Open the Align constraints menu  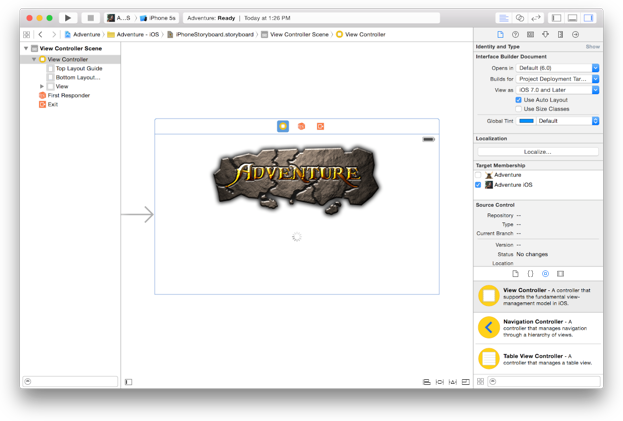click(426, 382)
